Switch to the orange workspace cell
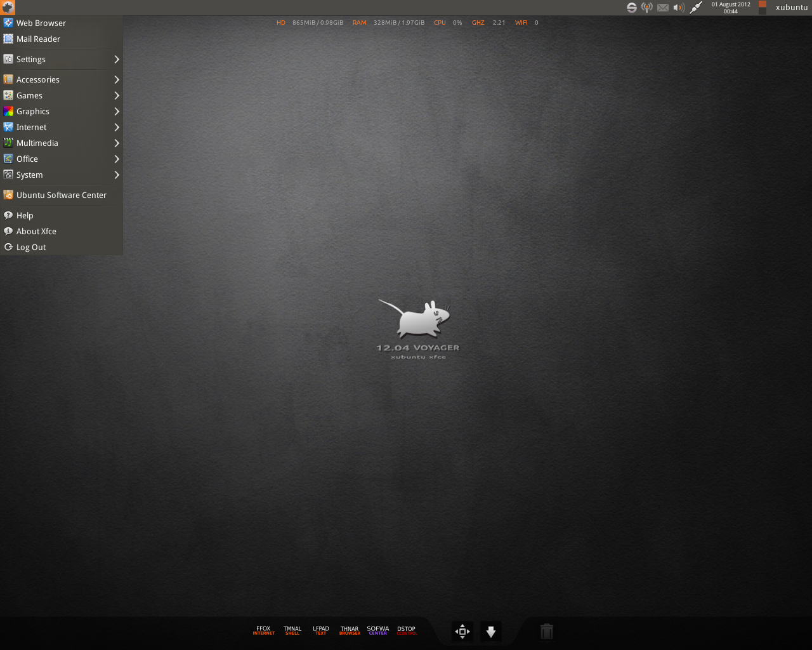This screenshot has height=650, width=812. (x=763, y=4)
